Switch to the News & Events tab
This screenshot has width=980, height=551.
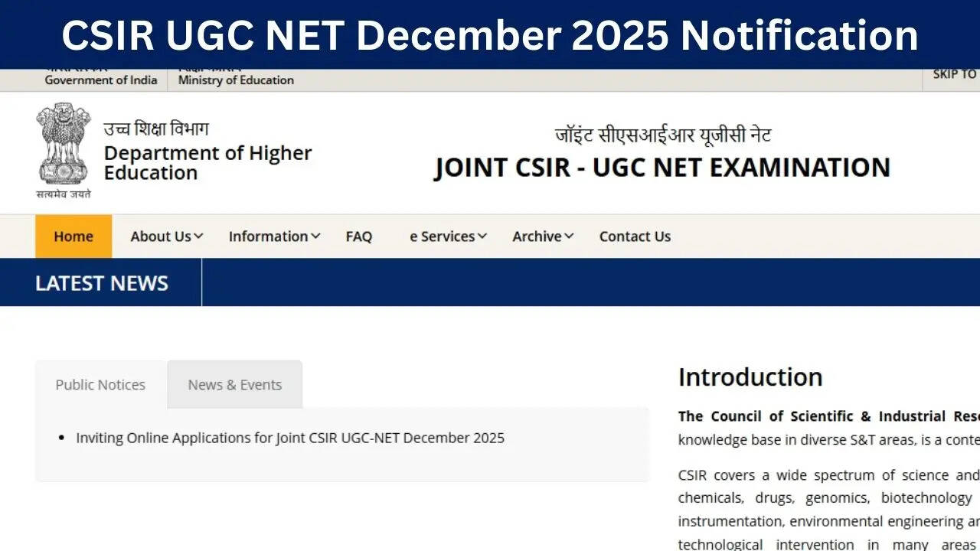click(x=235, y=385)
